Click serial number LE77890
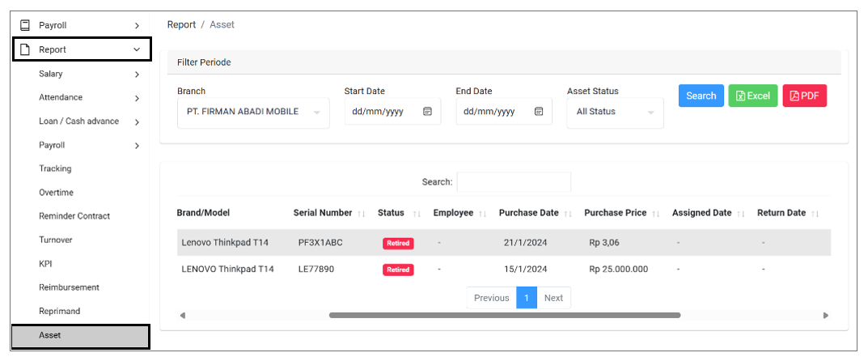Screen dimensions: 868x357 point(316,270)
